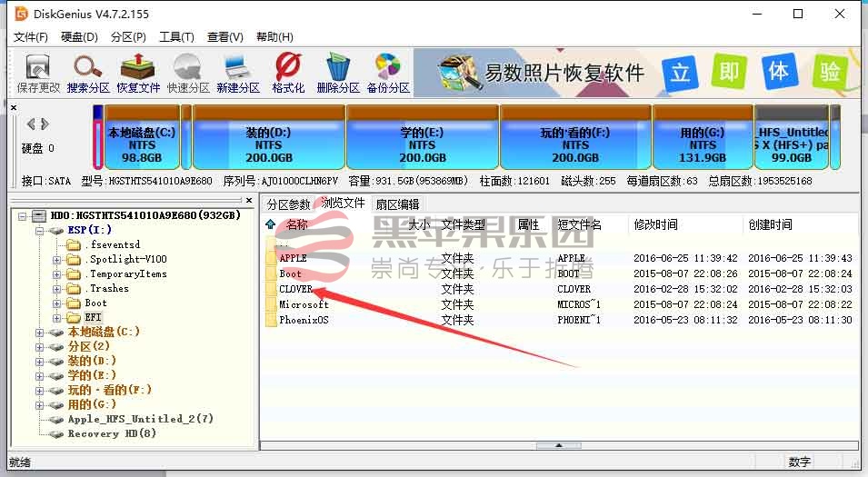The width and height of the screenshot is (868, 477).
Task: Switch to the 扇区编辑 tab
Action: pos(397,204)
